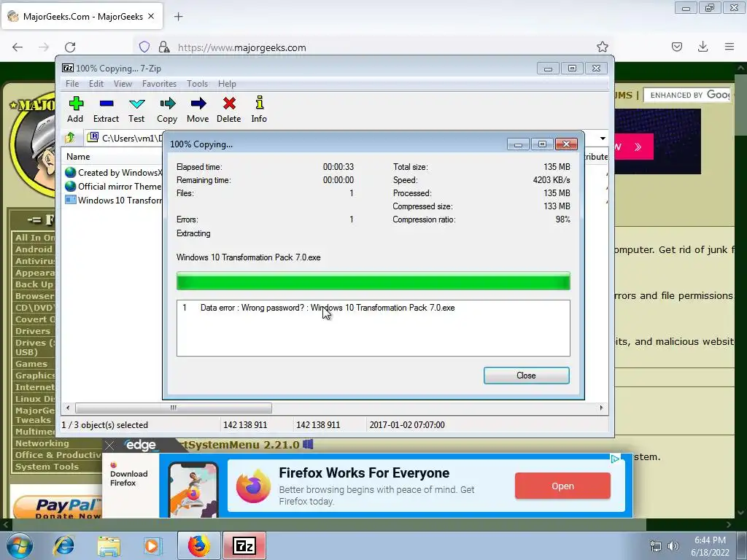Screen dimensions: 747x560
Task: Select the 'Official mirror Theme' file row
Action: 113,186
